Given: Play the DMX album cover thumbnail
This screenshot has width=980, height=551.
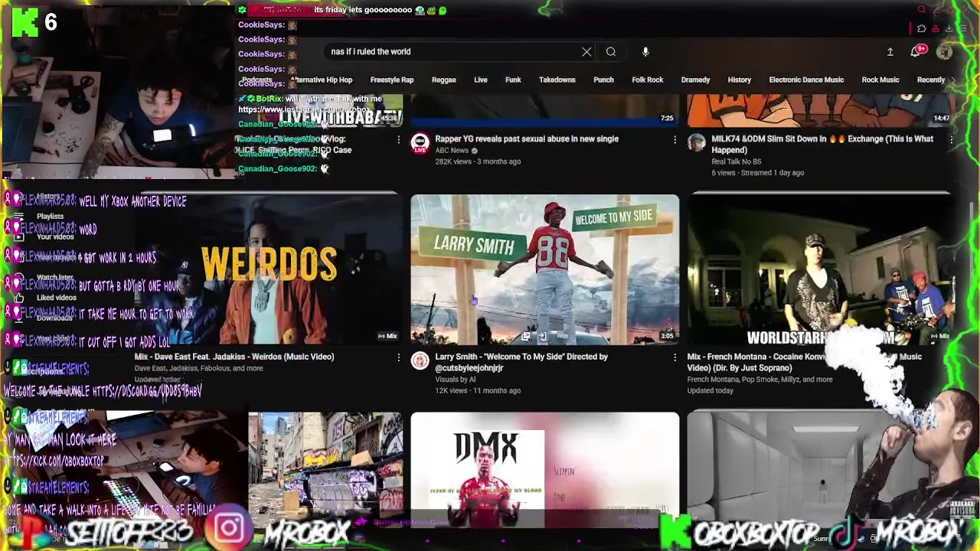Looking at the screenshot, I should click(x=544, y=470).
